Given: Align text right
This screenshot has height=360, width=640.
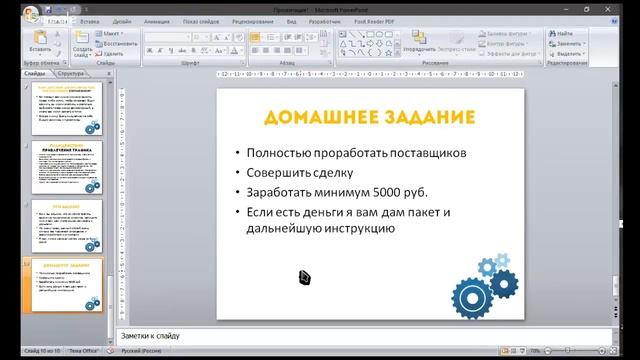Looking at the screenshot, I should click(277, 51).
